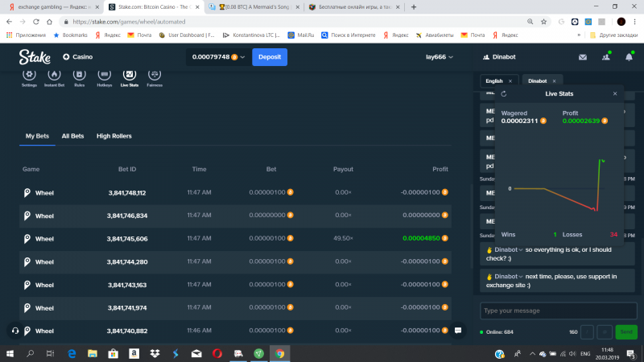Open the notifications bell icon
Screen dimensions: 644x362
(x=629, y=57)
